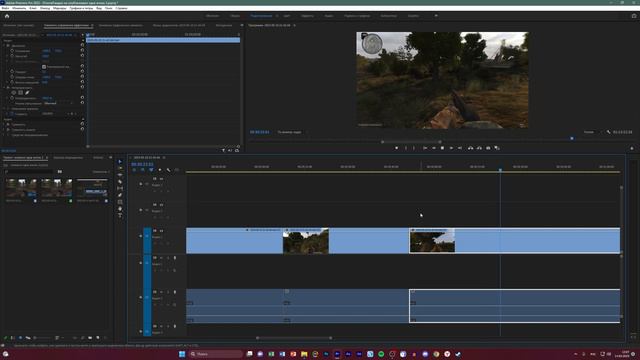Select the Selection tool in timeline toolbox
The height and width of the screenshot is (360, 640).
[120, 162]
